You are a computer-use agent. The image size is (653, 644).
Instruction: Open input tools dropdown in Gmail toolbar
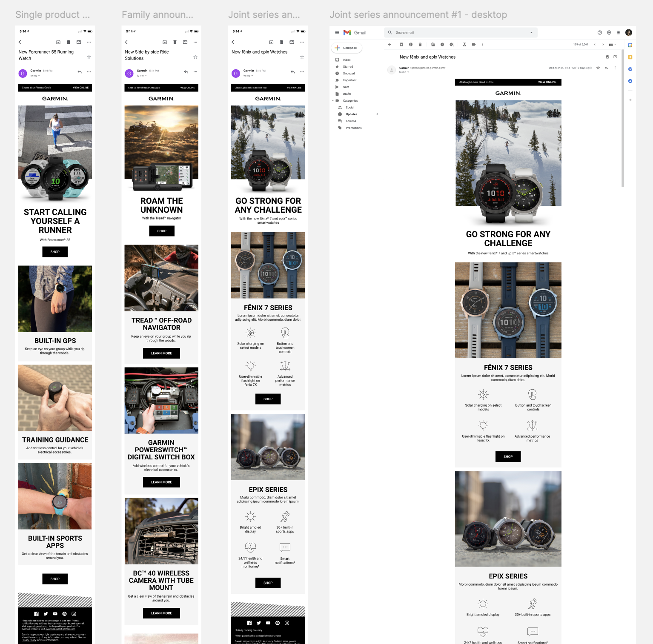[613, 44]
